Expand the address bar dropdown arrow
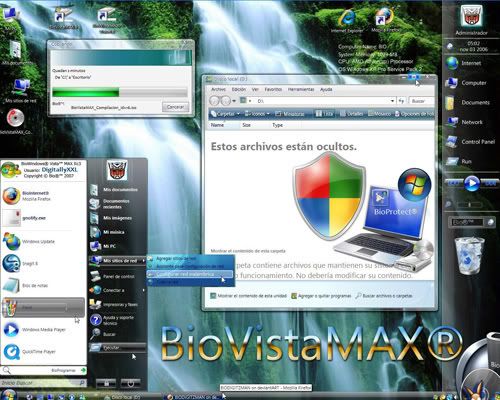 pos(392,101)
